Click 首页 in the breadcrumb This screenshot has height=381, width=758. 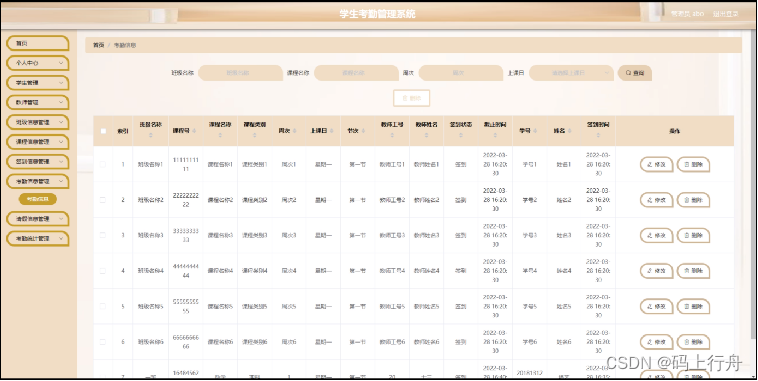[x=99, y=45]
